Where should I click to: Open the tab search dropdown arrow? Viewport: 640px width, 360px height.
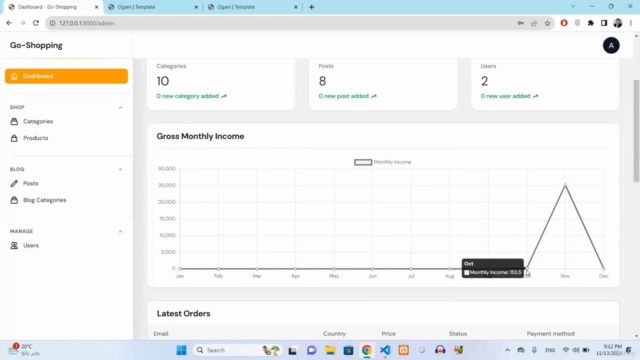573,7
